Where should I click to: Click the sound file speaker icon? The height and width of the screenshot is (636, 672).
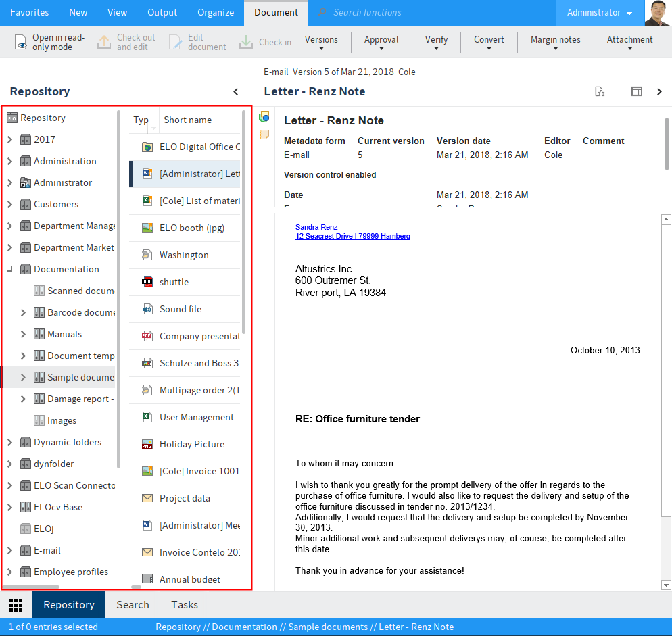pyautogui.click(x=147, y=309)
